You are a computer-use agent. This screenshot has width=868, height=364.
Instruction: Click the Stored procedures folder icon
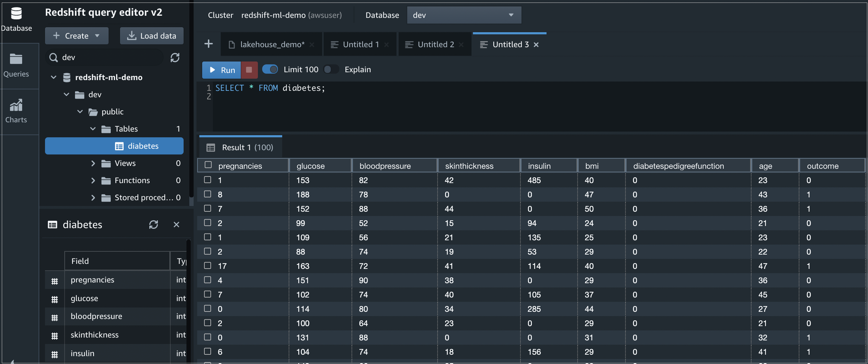tap(106, 198)
